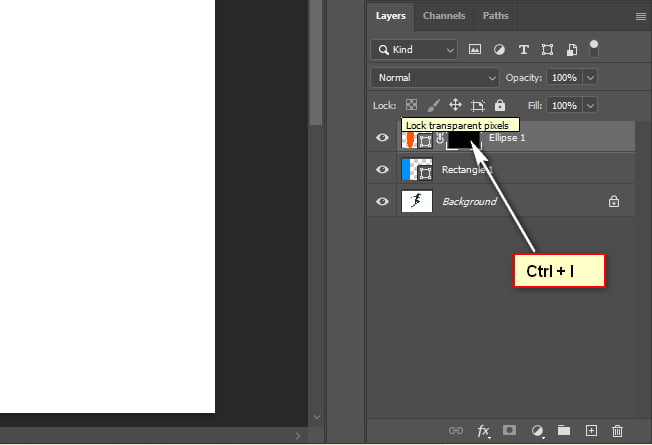652x445 pixels.
Task: Lock image pixels brush icon
Action: (433, 105)
